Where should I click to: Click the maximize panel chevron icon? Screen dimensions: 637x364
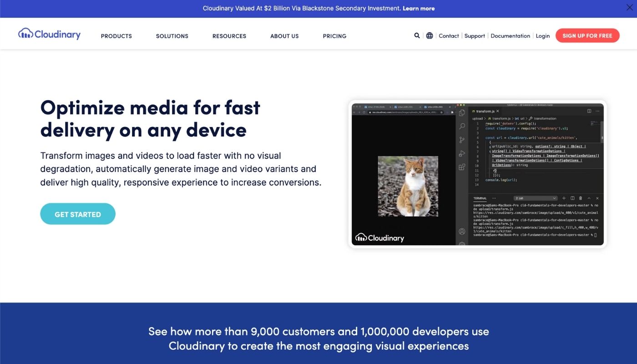(589, 198)
